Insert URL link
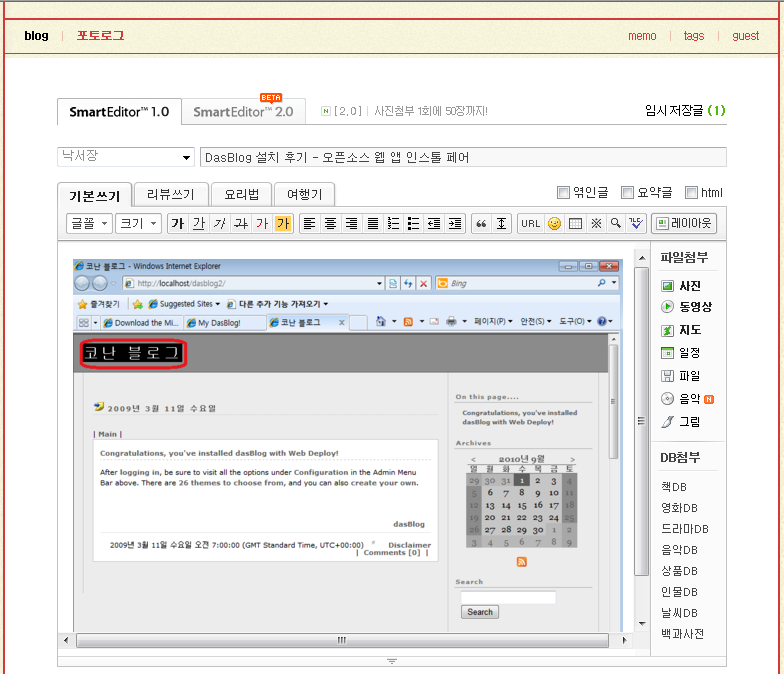This screenshot has height=674, width=784. click(530, 224)
